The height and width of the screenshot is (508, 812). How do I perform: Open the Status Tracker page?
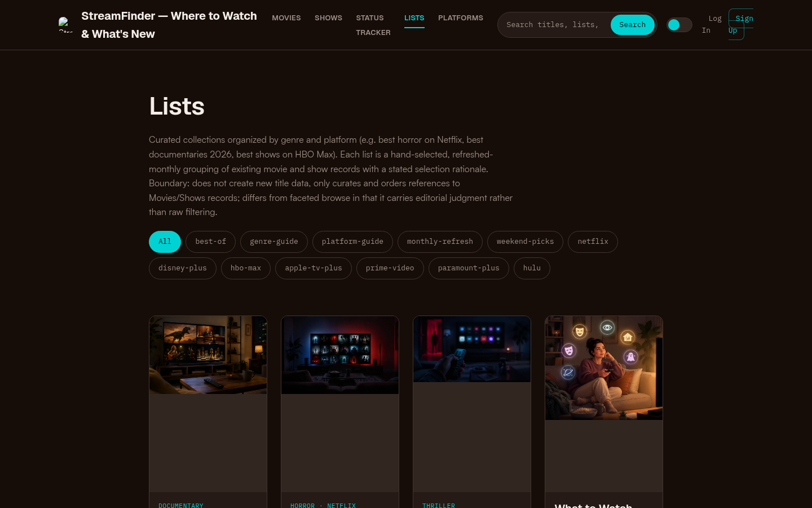[373, 25]
